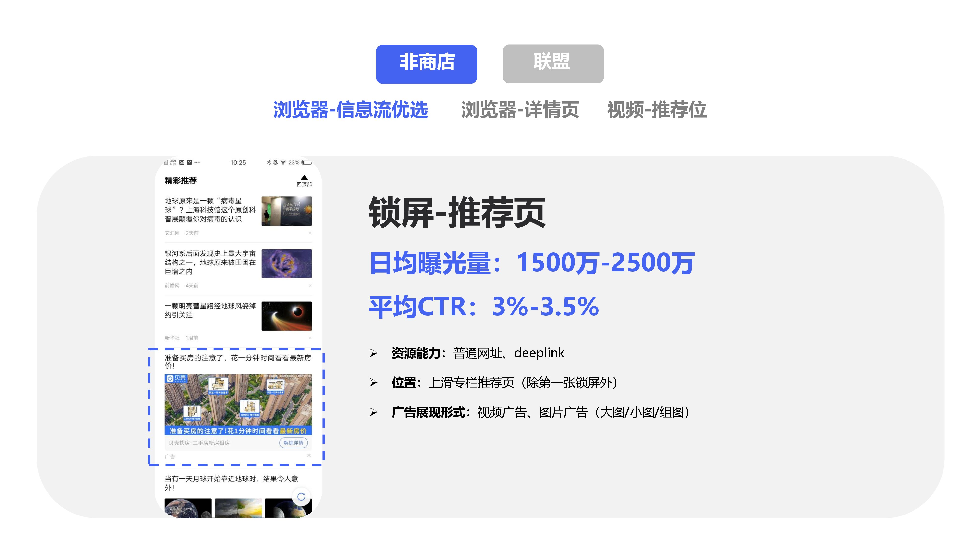
Task: Tap the Beike logo on ad image
Action: click(x=176, y=378)
